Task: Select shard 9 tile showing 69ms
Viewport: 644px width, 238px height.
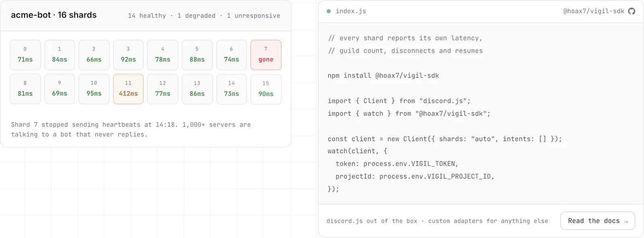Action: point(60,89)
